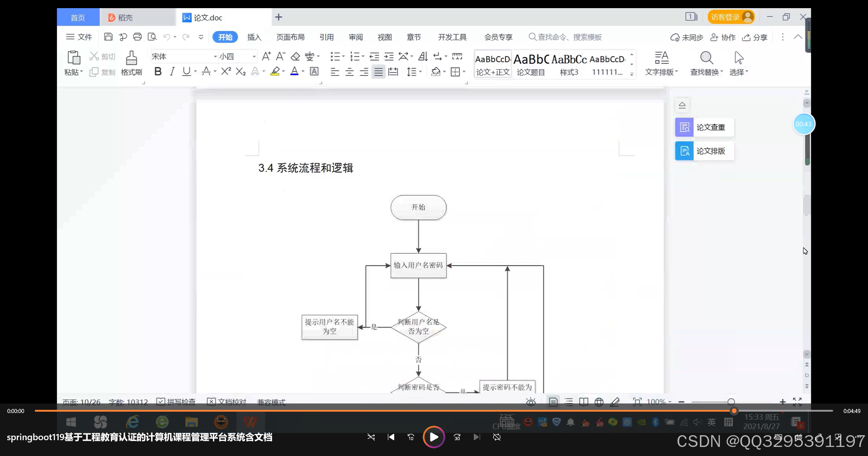Open 论文查重 side panel tool
The width and height of the screenshot is (868, 456).
coord(704,127)
